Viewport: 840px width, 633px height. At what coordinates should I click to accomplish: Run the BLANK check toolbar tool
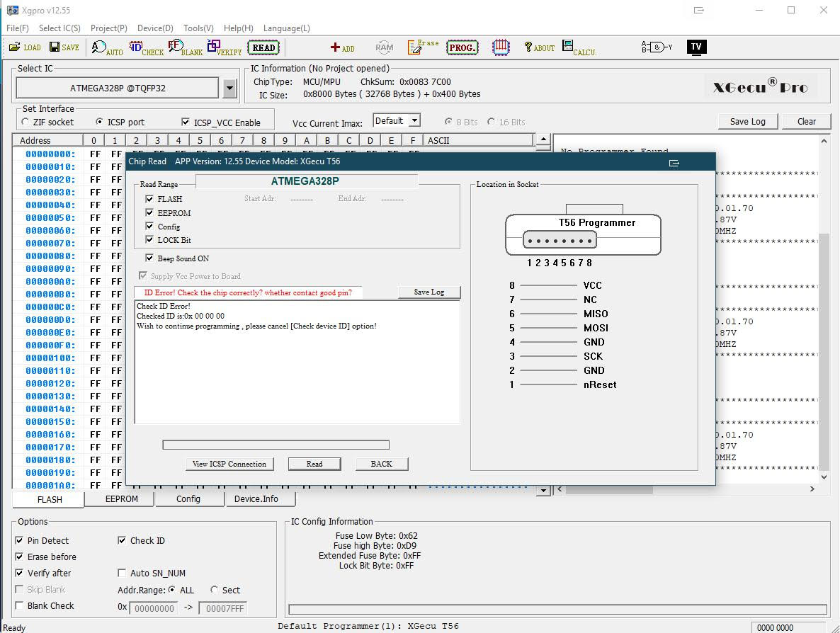185,48
